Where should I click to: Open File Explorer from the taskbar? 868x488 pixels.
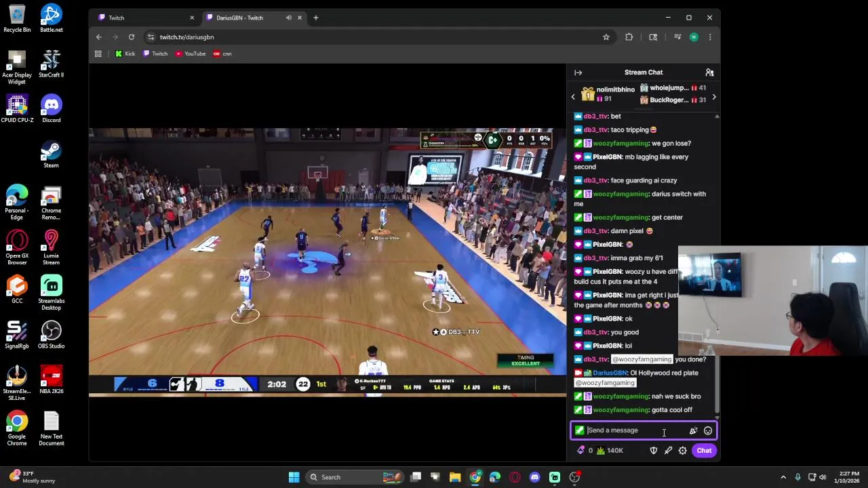(455, 477)
